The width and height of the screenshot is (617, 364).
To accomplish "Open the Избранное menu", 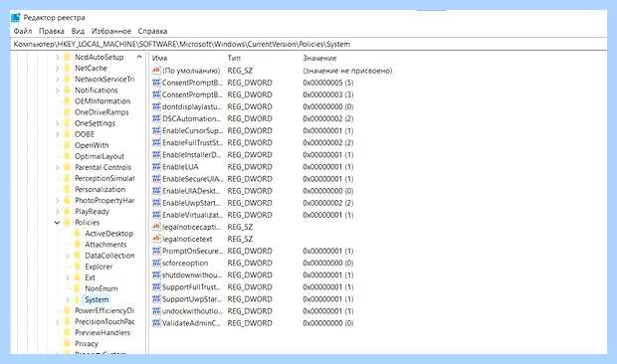I will [x=111, y=31].
